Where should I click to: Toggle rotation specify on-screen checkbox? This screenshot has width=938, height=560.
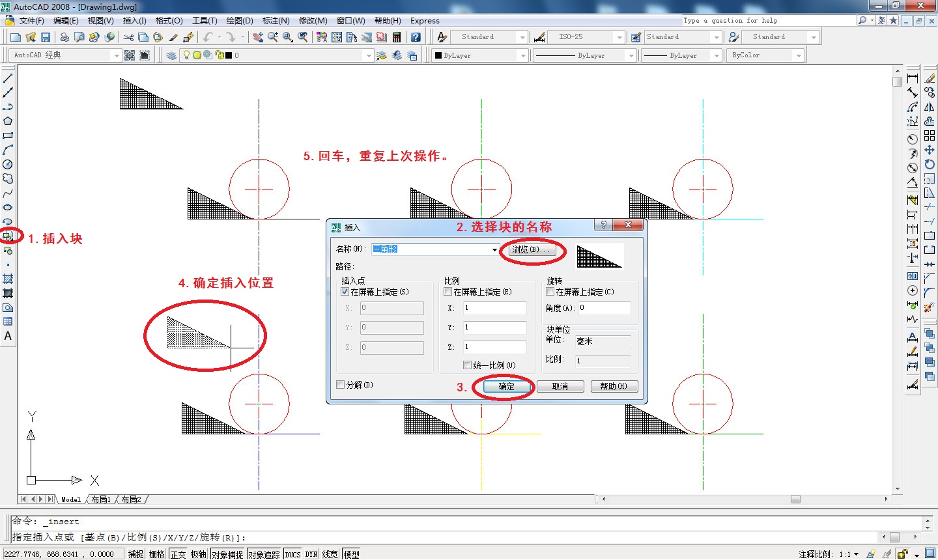pyautogui.click(x=550, y=292)
